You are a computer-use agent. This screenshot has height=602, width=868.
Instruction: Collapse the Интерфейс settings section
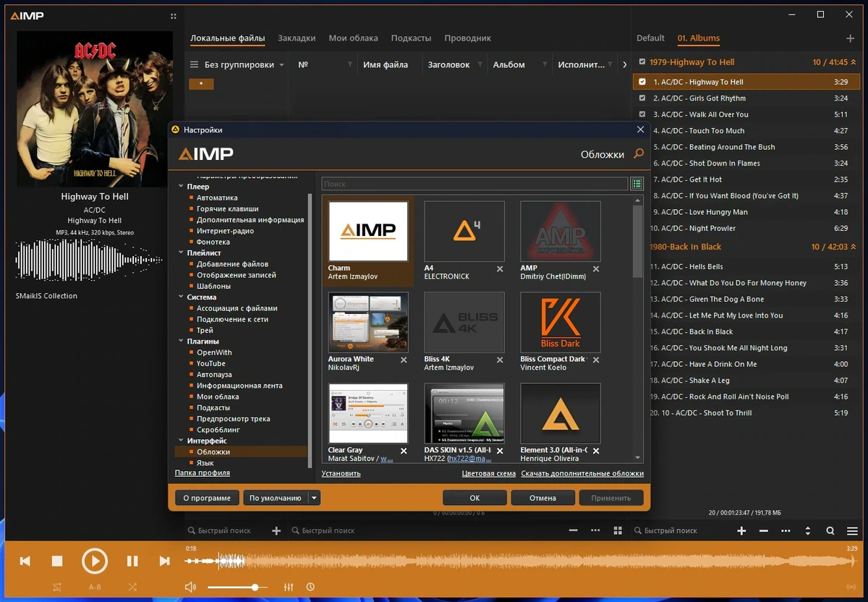click(181, 441)
